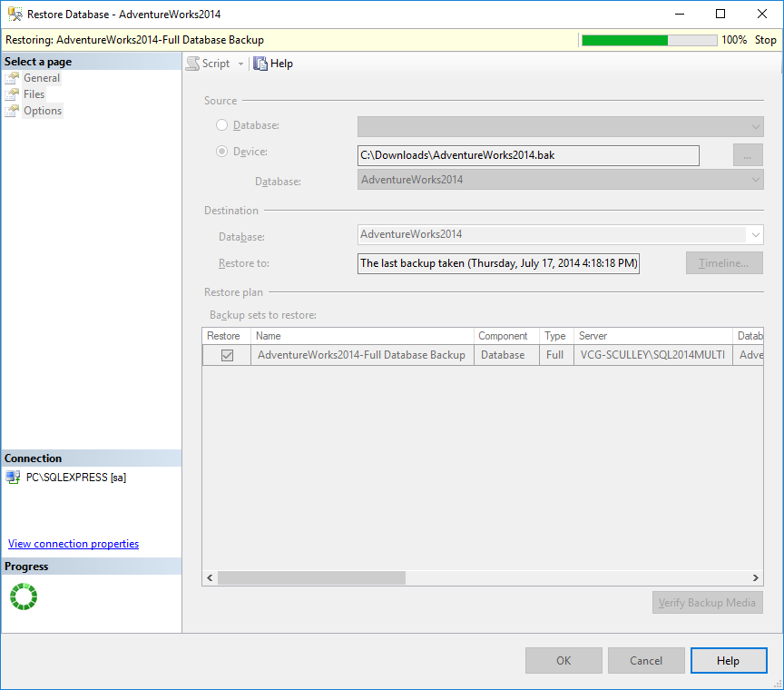The image size is (784, 690).
Task: Click the Restore Database icon in title bar
Action: (x=14, y=14)
